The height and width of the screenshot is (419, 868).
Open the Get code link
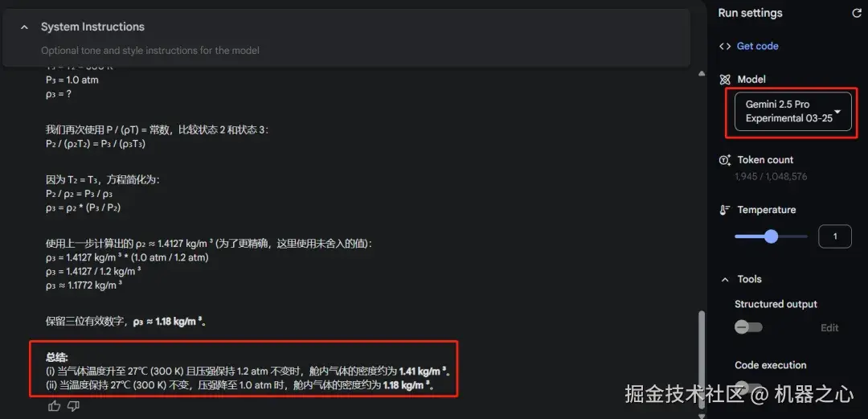point(757,46)
